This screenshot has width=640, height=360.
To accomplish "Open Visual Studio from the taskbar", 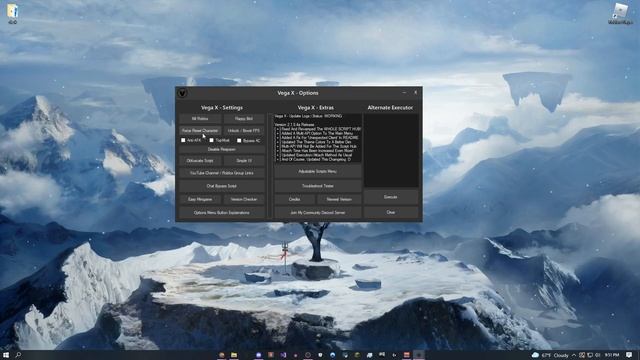I will (283, 355).
